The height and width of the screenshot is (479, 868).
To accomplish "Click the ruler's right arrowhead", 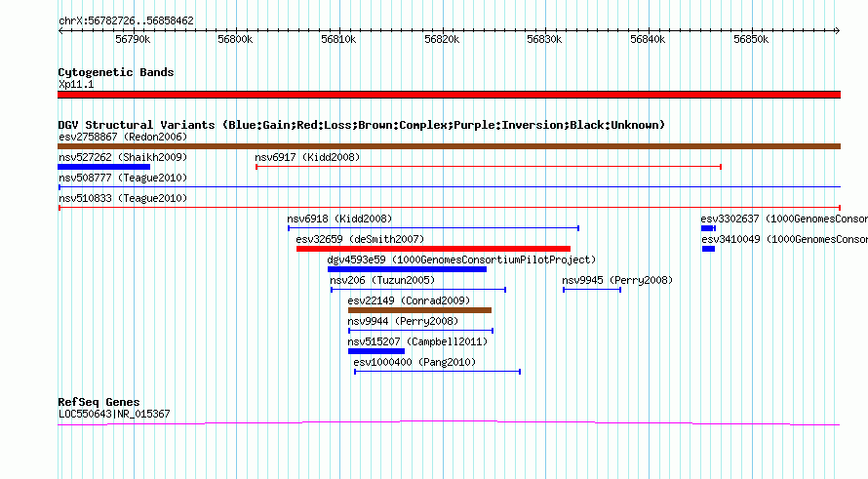I will pyautogui.click(x=838, y=30).
